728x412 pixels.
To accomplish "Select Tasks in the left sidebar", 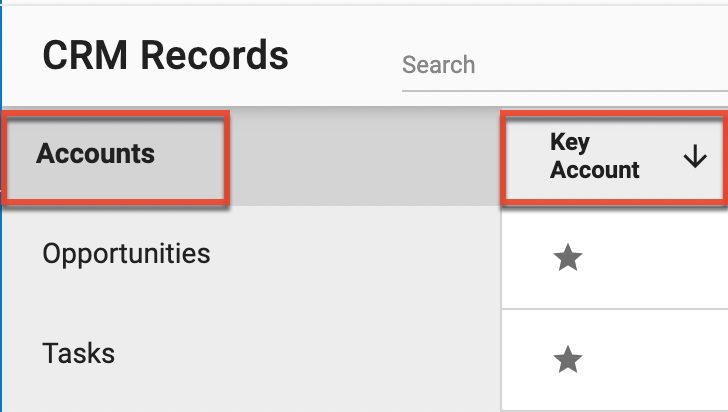I will [x=78, y=353].
